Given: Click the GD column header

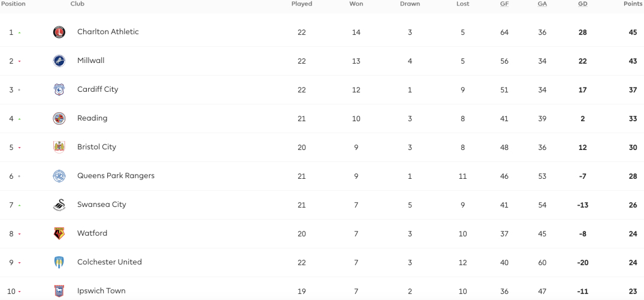Looking at the screenshot, I should pos(583,4).
